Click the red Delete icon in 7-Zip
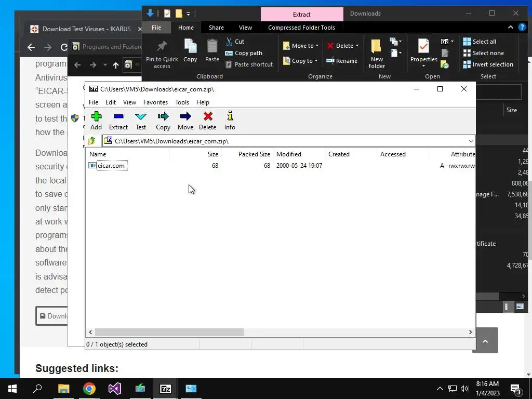This screenshot has width=532, height=399. (x=208, y=121)
